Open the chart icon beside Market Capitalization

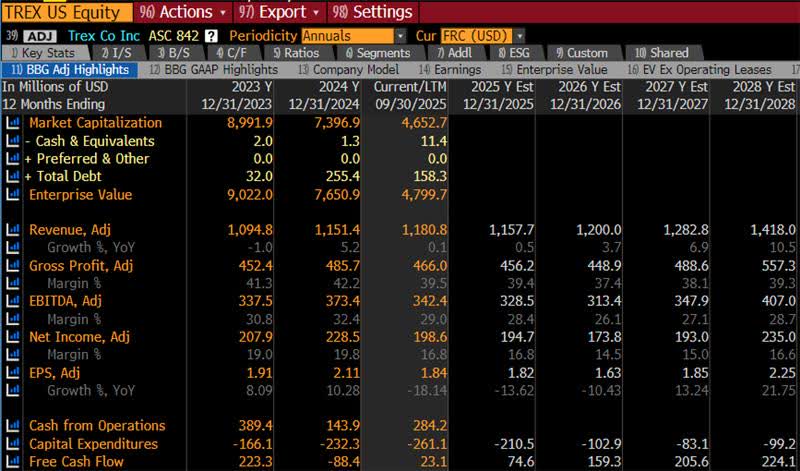13,122
